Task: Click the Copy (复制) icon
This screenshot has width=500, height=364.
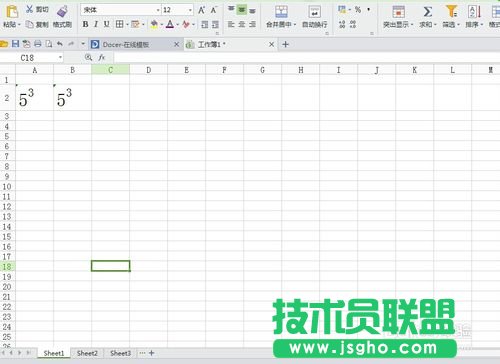Action: pos(30,24)
